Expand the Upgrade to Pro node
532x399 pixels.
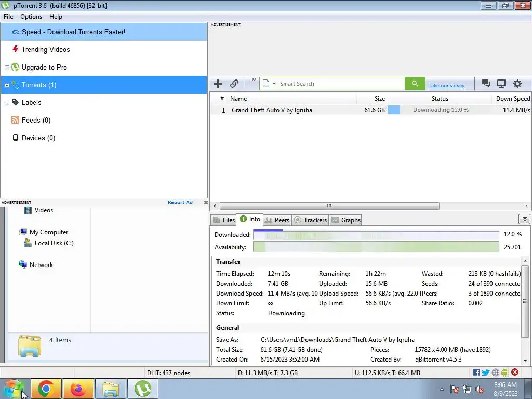[7, 68]
